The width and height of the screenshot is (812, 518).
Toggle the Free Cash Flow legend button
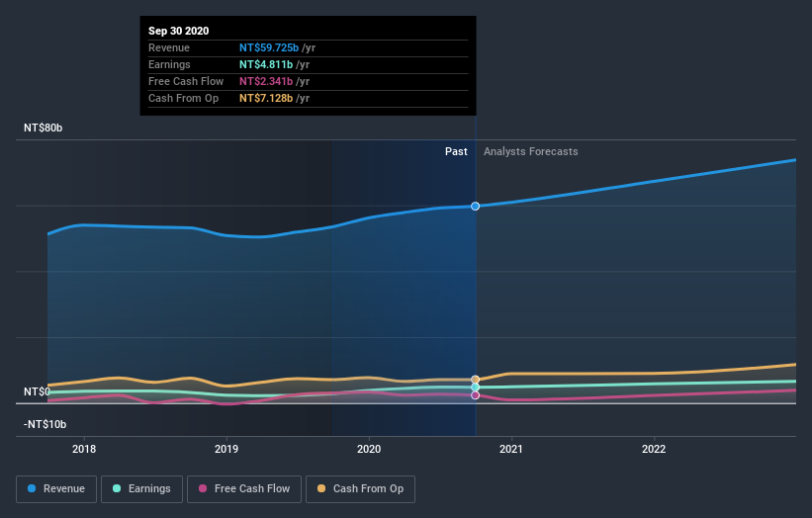244,489
